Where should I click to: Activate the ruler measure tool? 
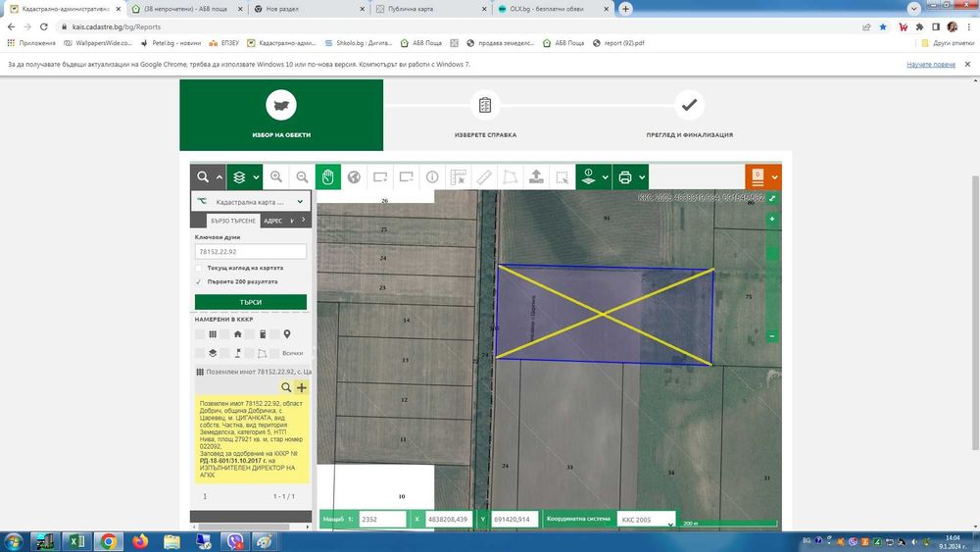tap(484, 176)
